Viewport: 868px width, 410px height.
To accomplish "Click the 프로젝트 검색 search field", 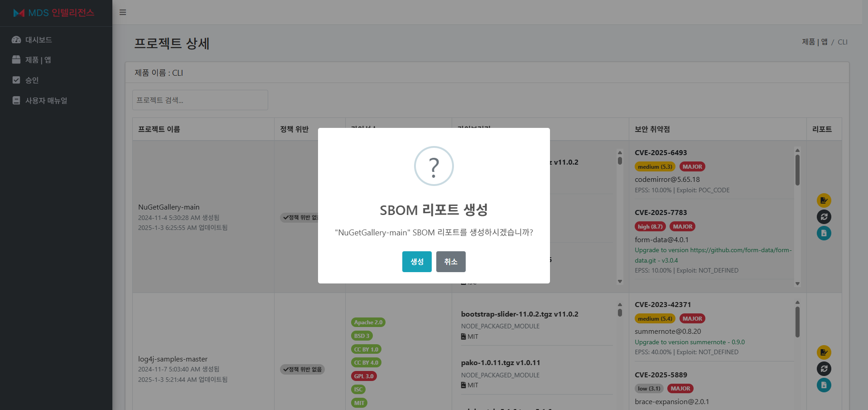I will (200, 100).
